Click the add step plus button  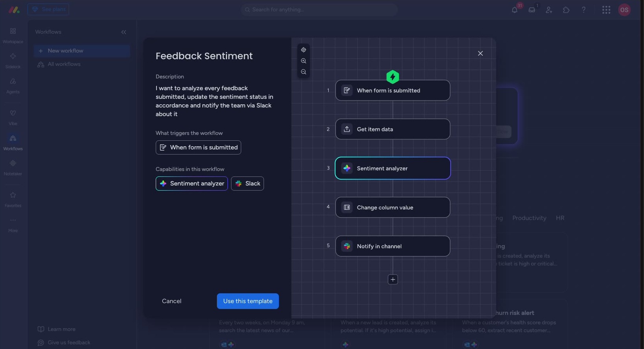pyautogui.click(x=393, y=279)
